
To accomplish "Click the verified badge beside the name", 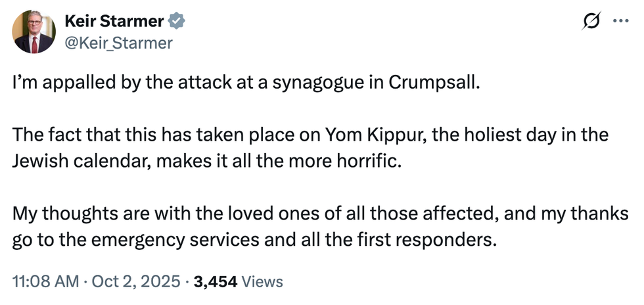I will pyautogui.click(x=177, y=22).
